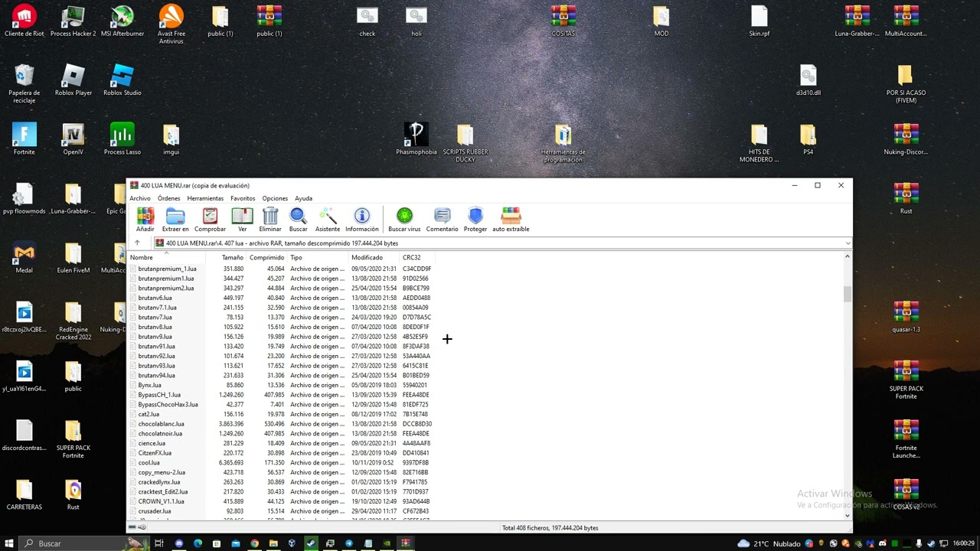Select the PS4 folder on desktop
This screenshot has height=551, width=980.
click(x=808, y=139)
